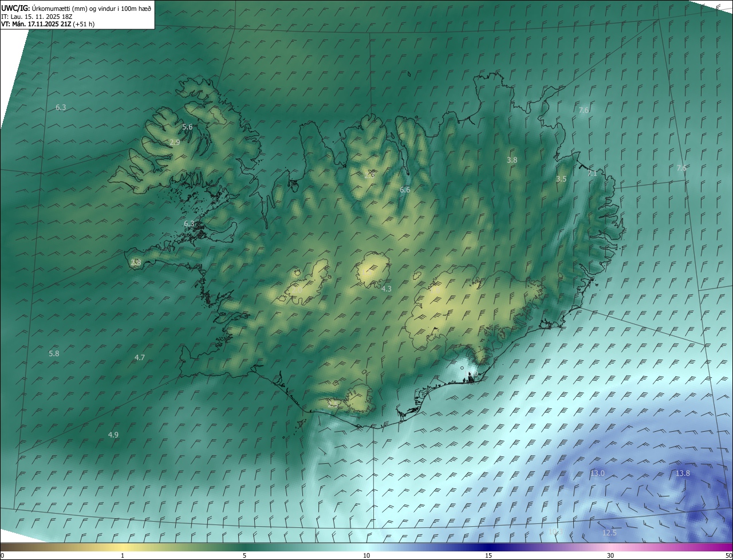Click the 3.5 value label
The image size is (733, 560).
click(x=561, y=179)
